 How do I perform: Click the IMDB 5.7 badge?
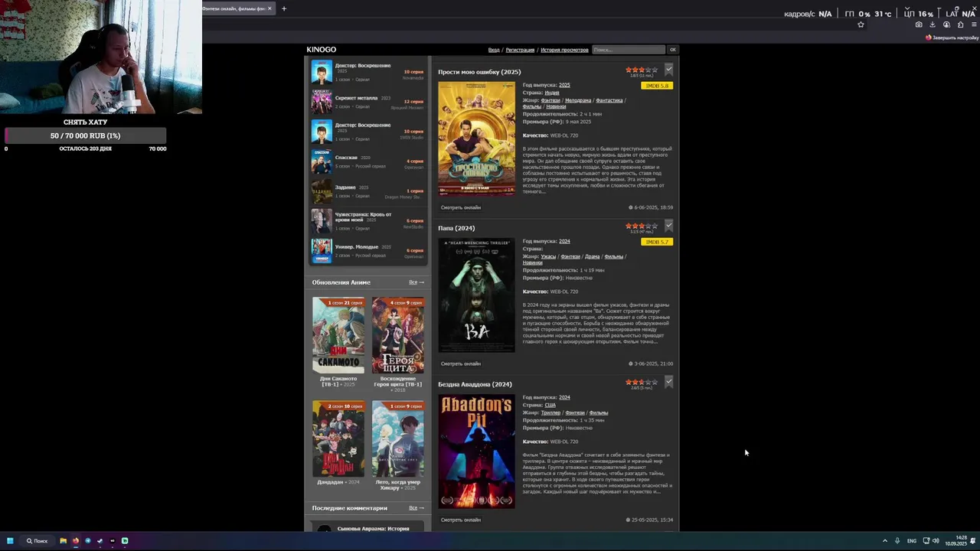657,242
